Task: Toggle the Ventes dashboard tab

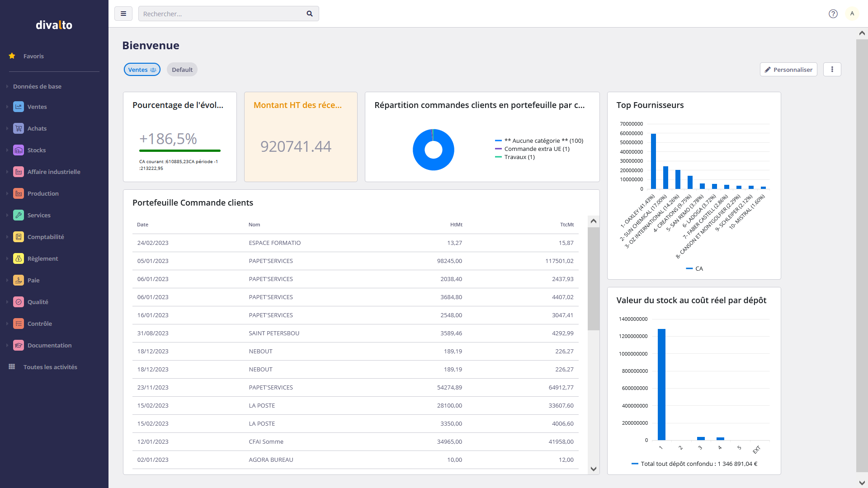Action: pyautogui.click(x=142, y=70)
